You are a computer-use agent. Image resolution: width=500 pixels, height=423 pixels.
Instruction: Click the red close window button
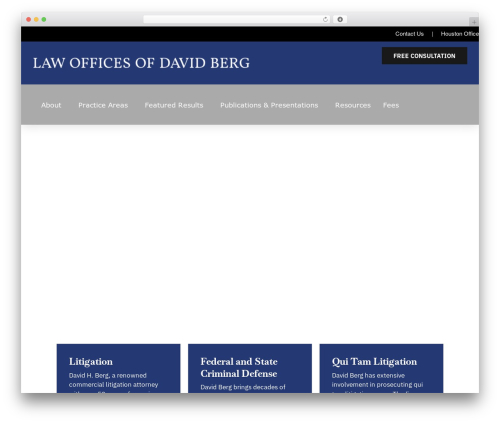pyautogui.click(x=29, y=19)
